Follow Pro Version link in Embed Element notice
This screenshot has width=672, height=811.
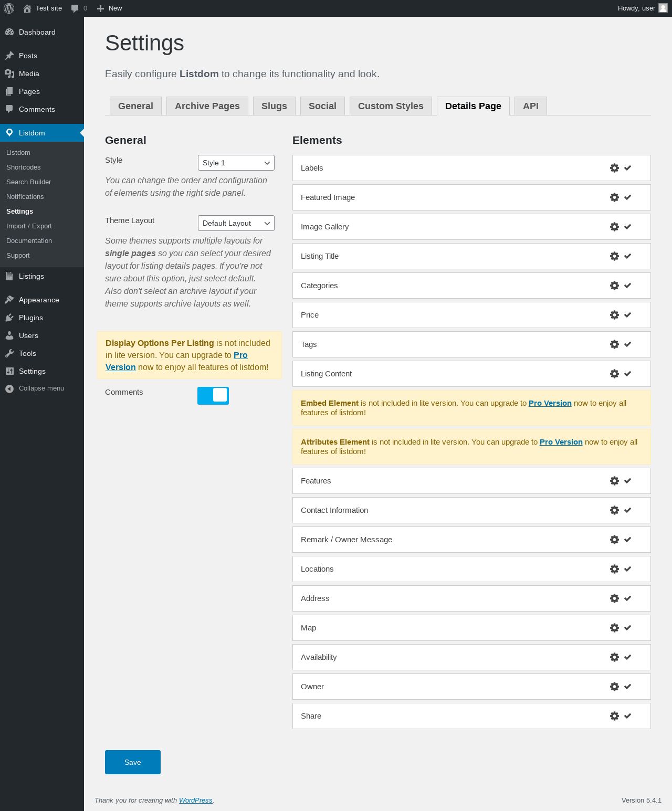pos(550,403)
